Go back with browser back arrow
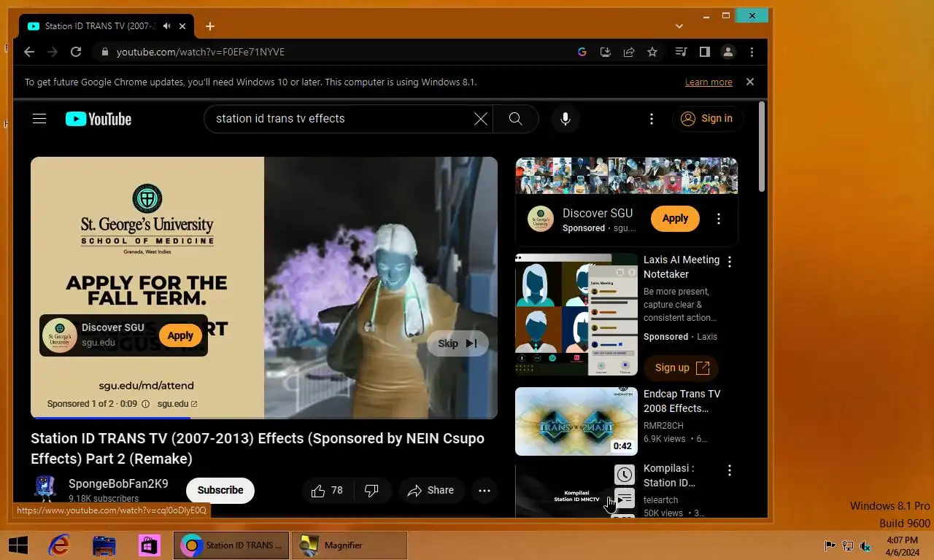This screenshot has width=934, height=560. [29, 52]
